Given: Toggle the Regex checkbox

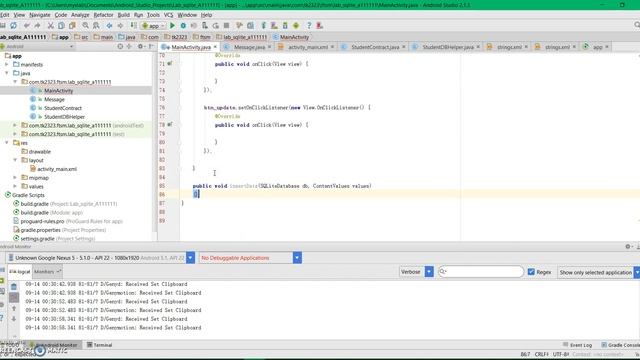Looking at the screenshot, I should point(531,272).
